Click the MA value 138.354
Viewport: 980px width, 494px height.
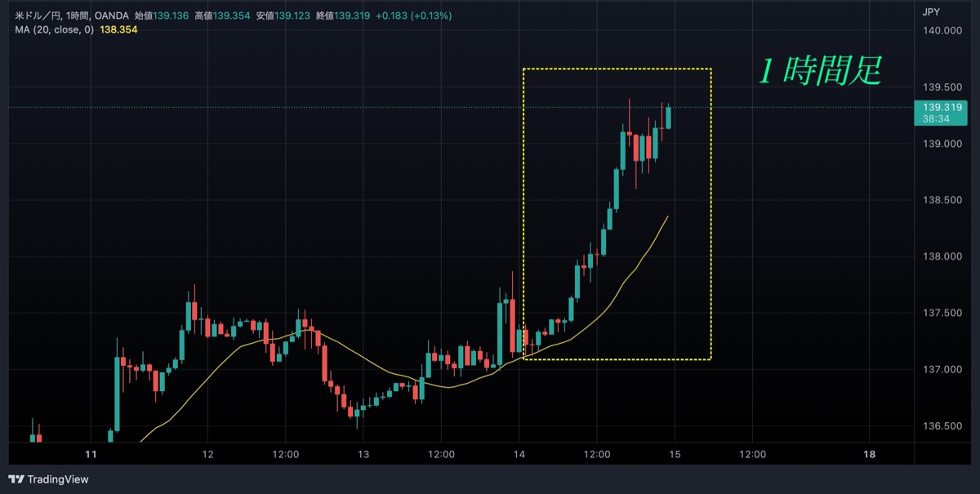coord(118,29)
